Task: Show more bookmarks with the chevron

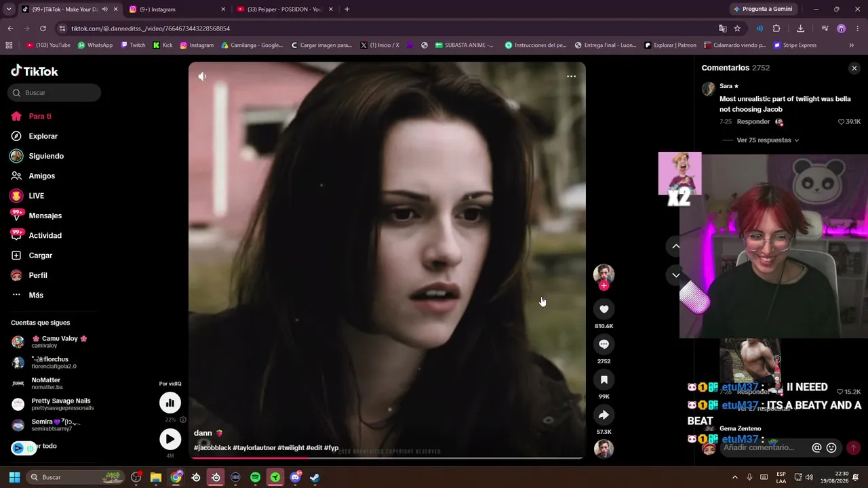Action: coord(852,45)
